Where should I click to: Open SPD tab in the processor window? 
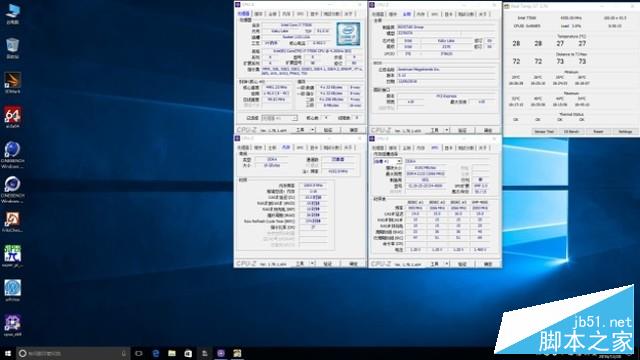[x=300, y=14]
